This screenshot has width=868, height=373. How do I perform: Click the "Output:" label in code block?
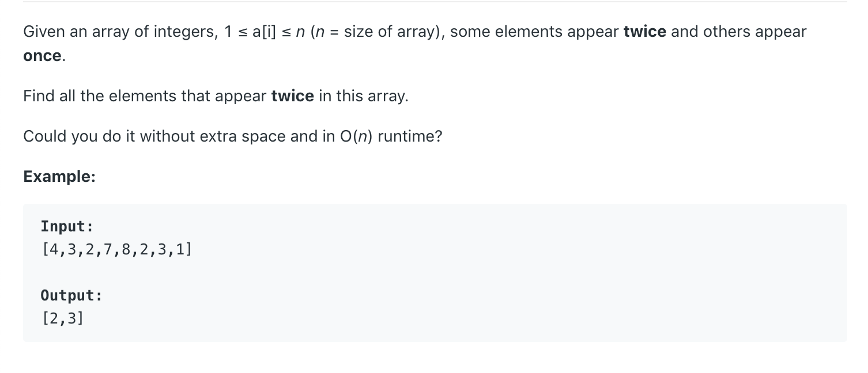(x=71, y=295)
